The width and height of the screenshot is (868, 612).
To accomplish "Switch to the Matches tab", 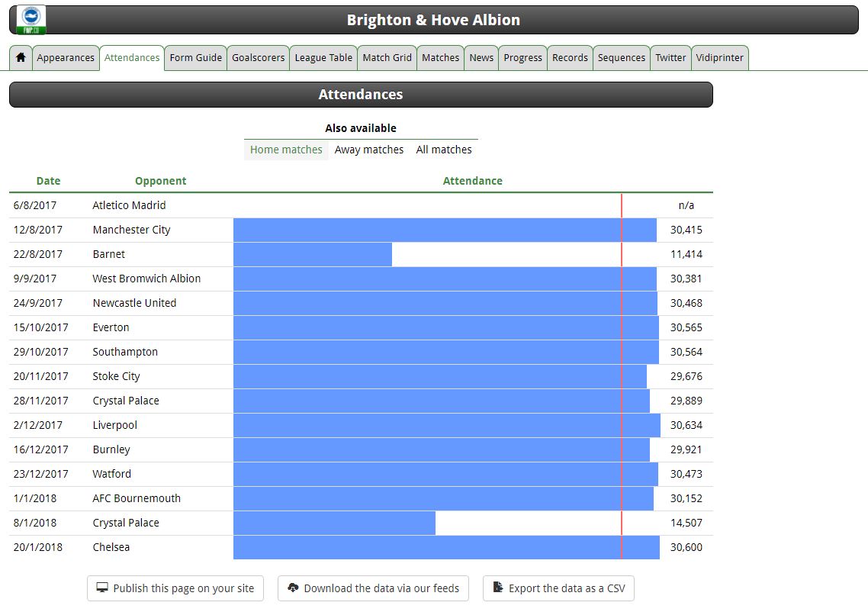I will [x=440, y=57].
